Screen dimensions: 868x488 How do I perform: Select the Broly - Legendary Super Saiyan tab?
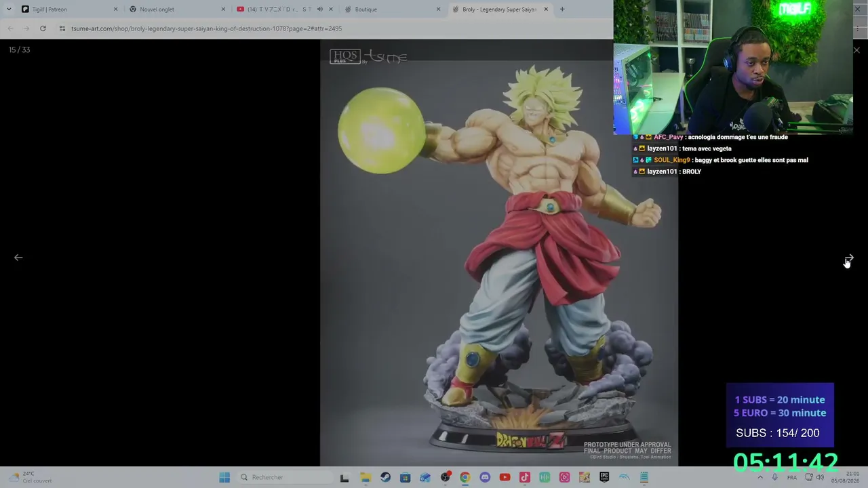click(x=500, y=9)
